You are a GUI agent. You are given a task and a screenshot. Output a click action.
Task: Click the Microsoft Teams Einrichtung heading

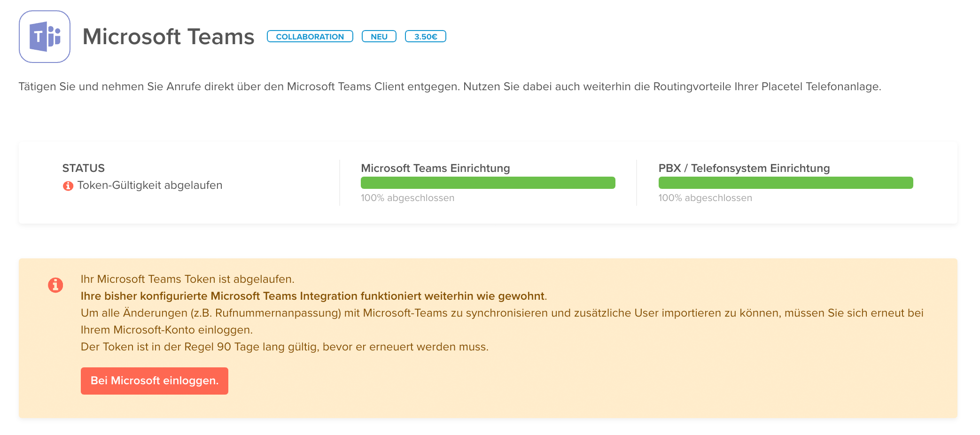tap(436, 168)
